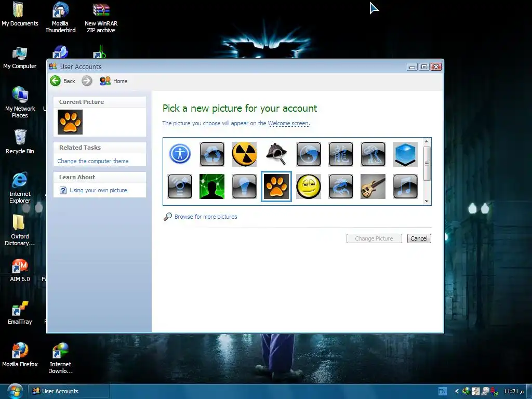Click the Change Picture button

click(x=374, y=238)
